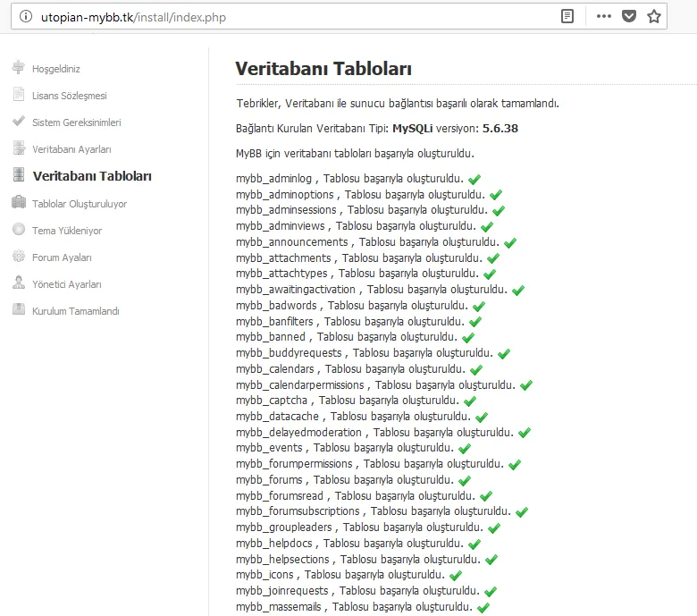
Task: Click green checkmark next to mybb_icons
Action: pyautogui.click(x=455, y=576)
